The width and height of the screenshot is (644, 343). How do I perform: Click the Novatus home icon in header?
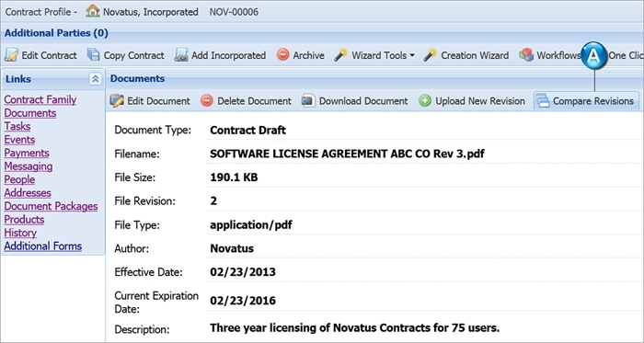coord(93,11)
